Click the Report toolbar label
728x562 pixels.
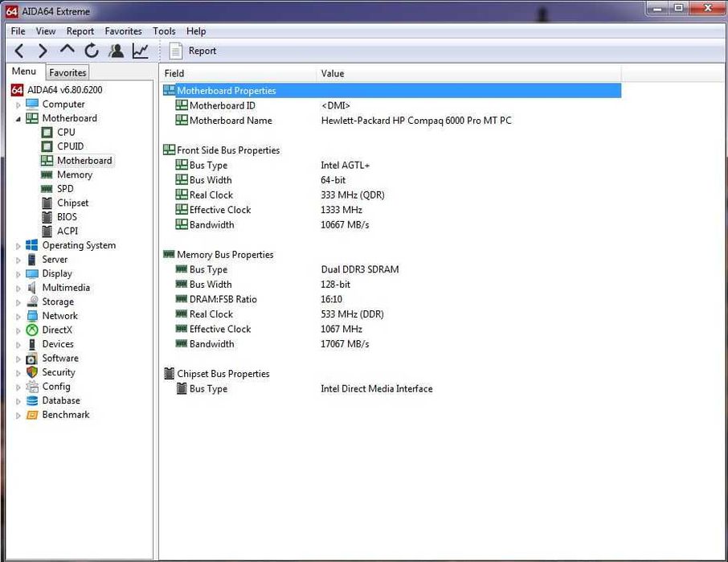202,51
